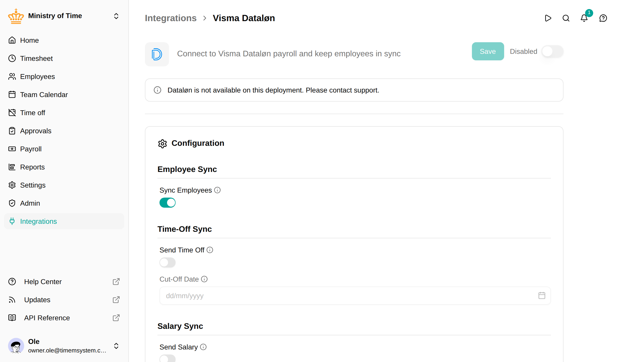Open Time off in sidebar
This screenshot has width=644, height=362.
(x=64, y=113)
